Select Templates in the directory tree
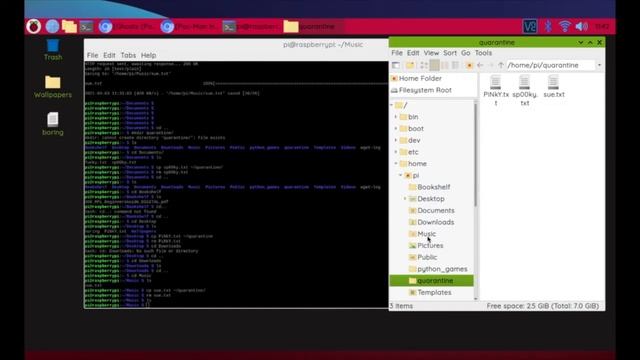The width and height of the screenshot is (640, 360). pos(434,293)
